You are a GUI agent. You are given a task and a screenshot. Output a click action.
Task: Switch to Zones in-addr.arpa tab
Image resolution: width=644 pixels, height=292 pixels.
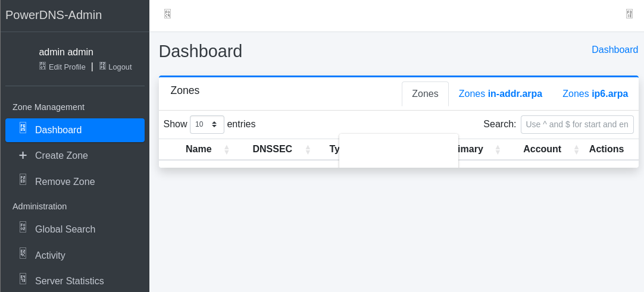(x=500, y=94)
